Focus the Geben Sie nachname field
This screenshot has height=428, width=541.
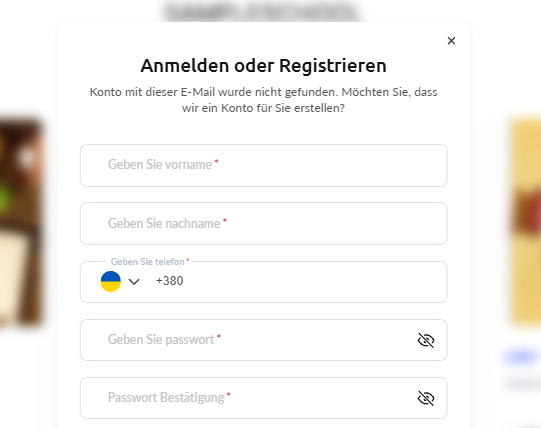click(x=264, y=224)
